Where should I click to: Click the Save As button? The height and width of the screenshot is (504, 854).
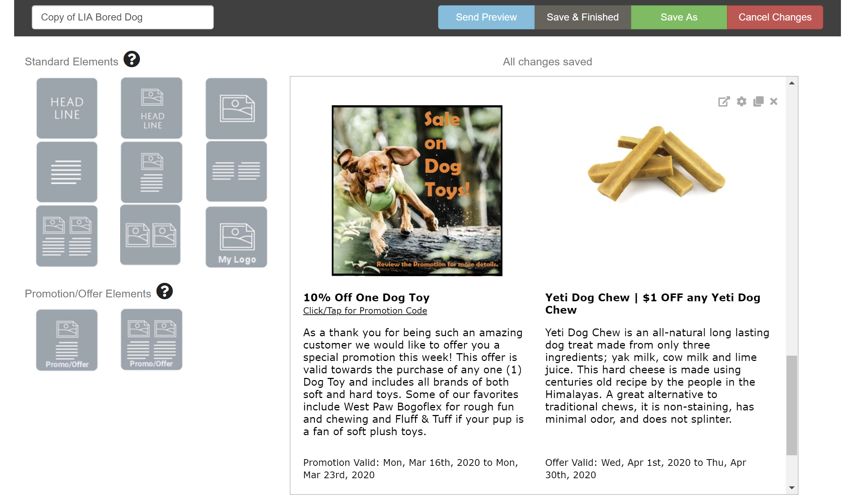click(679, 17)
